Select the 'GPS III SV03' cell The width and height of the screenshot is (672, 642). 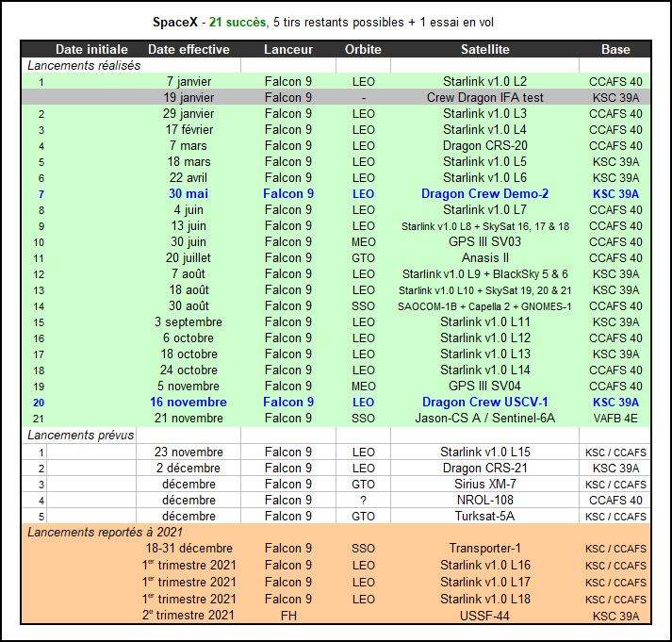point(484,241)
